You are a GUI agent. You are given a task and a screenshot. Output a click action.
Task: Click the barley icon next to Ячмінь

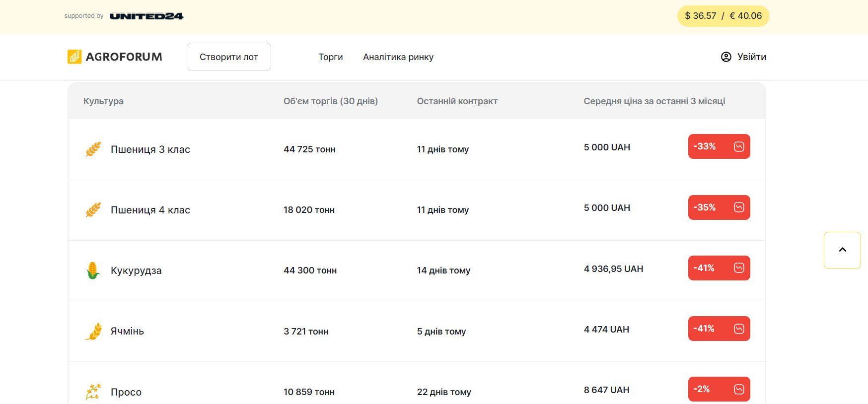[93, 331]
